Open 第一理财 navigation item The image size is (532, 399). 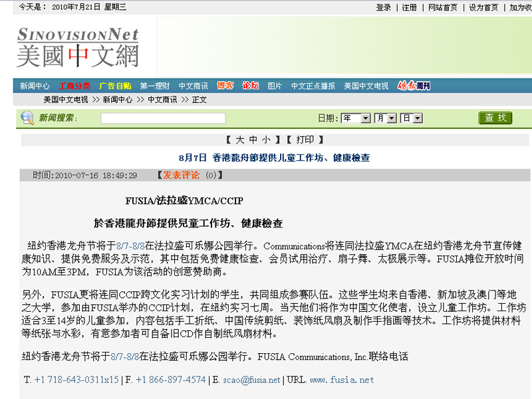point(155,86)
